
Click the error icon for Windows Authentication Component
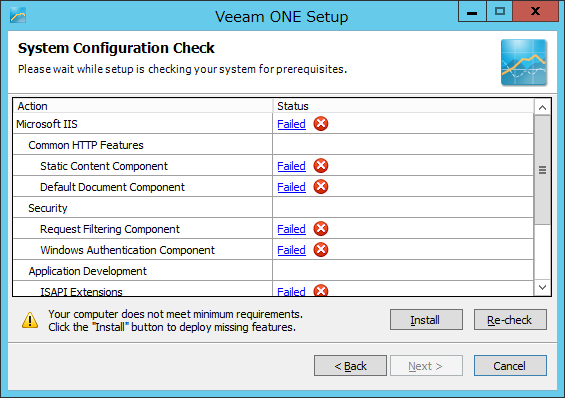pos(320,250)
